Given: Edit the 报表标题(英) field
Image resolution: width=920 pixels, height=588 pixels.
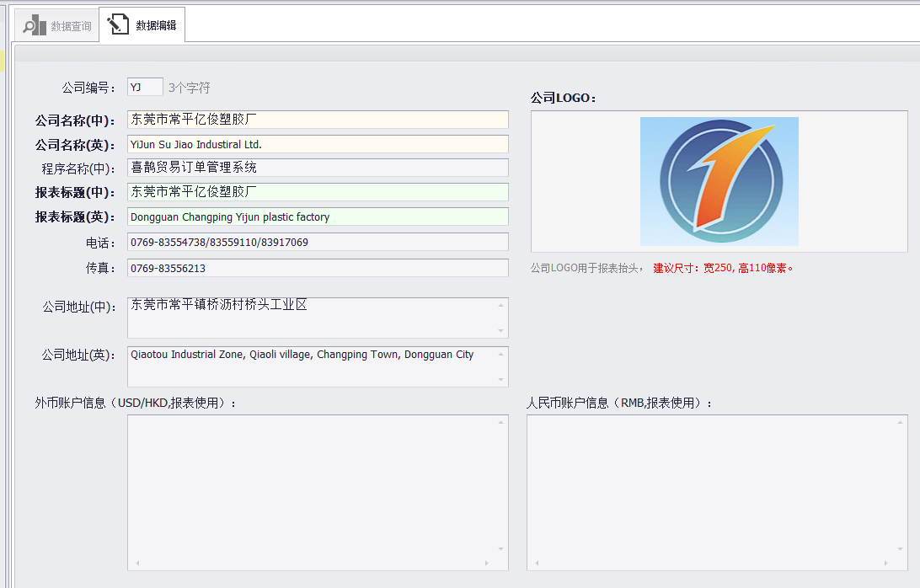Looking at the screenshot, I should [x=318, y=216].
